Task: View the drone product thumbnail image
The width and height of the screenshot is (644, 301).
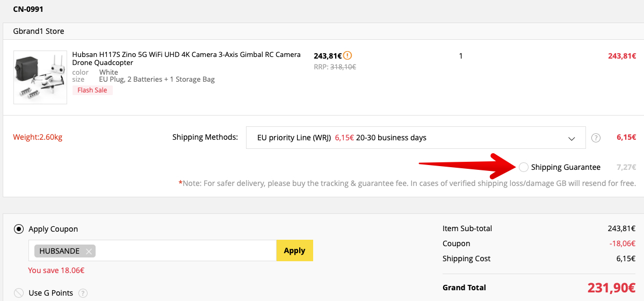Action: coord(40,77)
